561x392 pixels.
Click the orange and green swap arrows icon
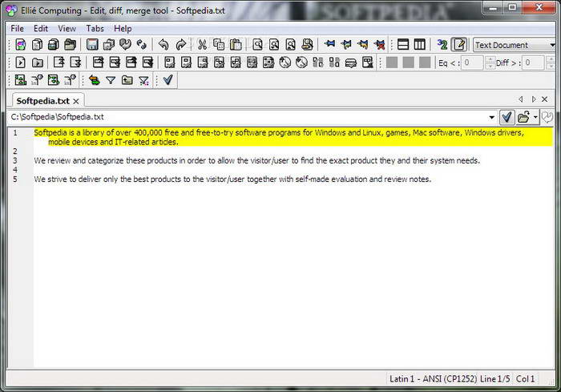pos(94,80)
